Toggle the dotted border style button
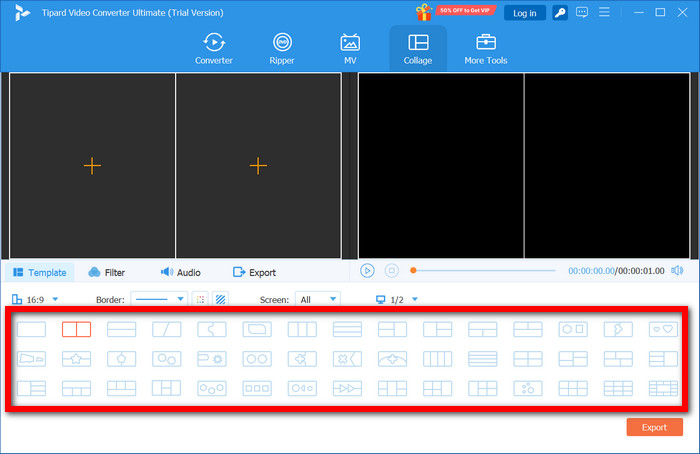 coord(199,299)
